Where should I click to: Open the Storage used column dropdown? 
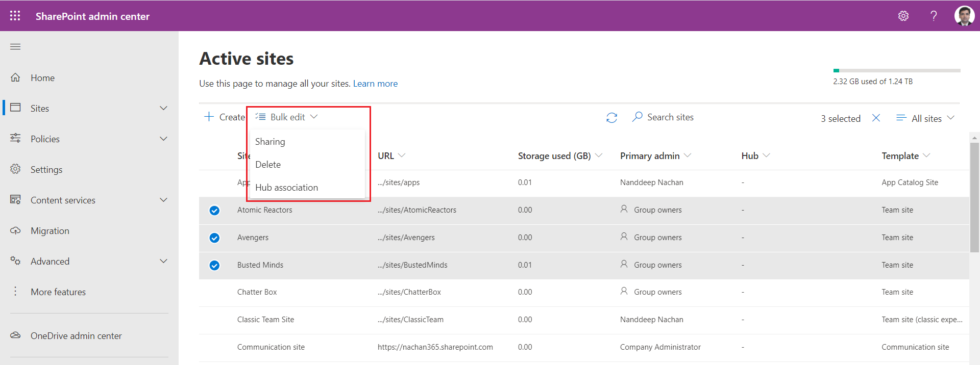(x=599, y=155)
